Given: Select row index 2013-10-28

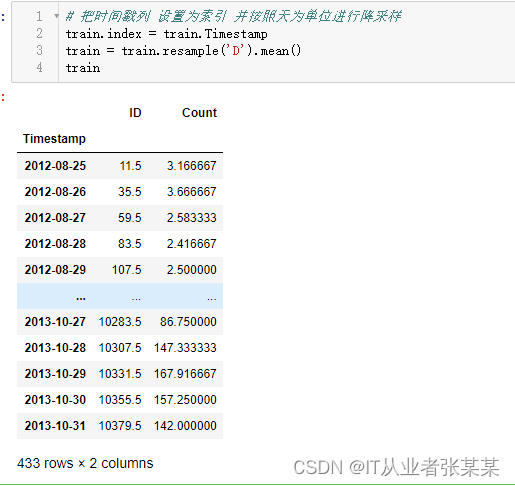Looking at the screenshot, I should (55, 348).
